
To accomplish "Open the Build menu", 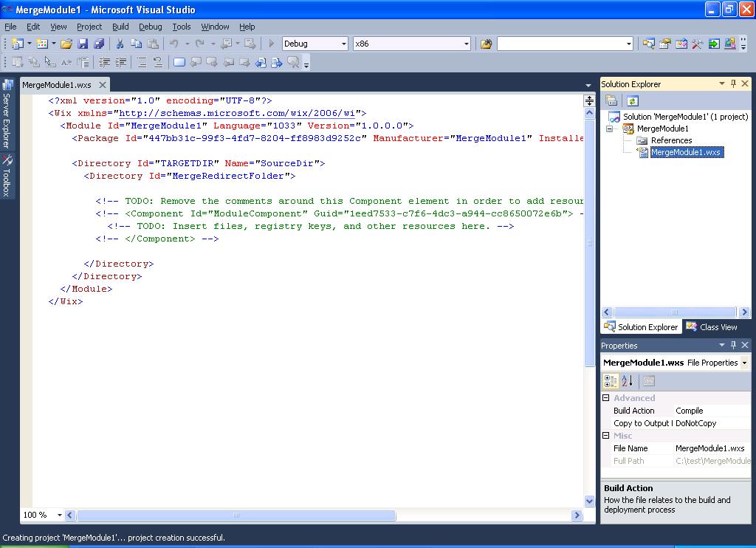I will pos(120,27).
